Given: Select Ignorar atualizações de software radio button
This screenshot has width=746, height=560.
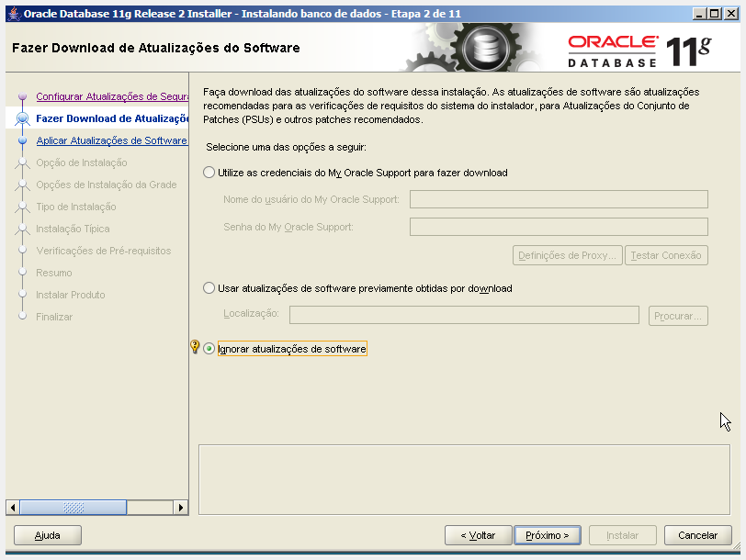Looking at the screenshot, I should 209,349.
